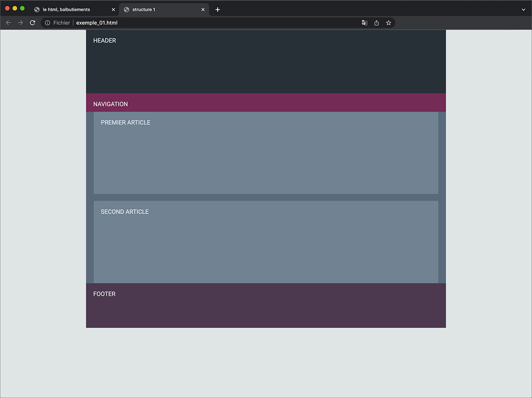Close the 'structure 1' tab
Viewport: 532px width, 398px height.
(x=203, y=9)
